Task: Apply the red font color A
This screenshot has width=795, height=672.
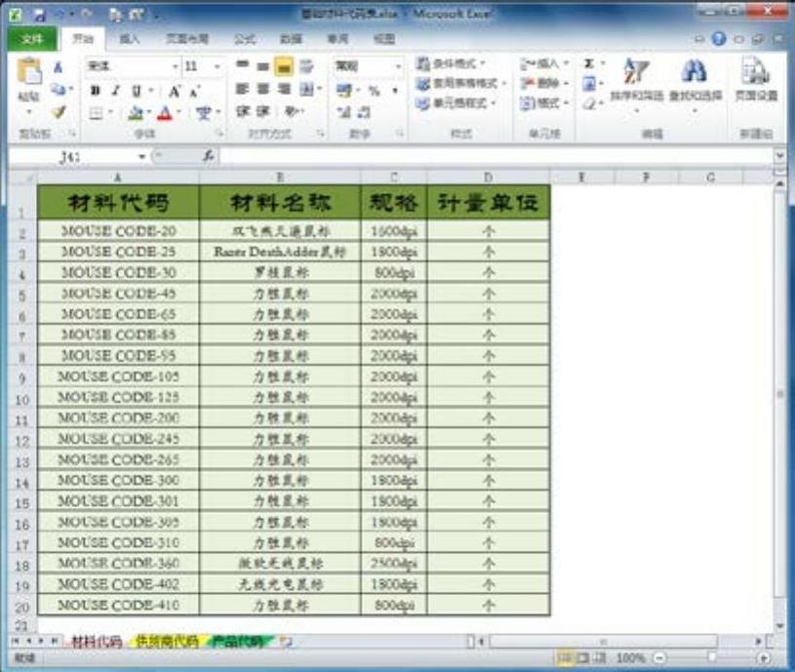Action: point(165,112)
